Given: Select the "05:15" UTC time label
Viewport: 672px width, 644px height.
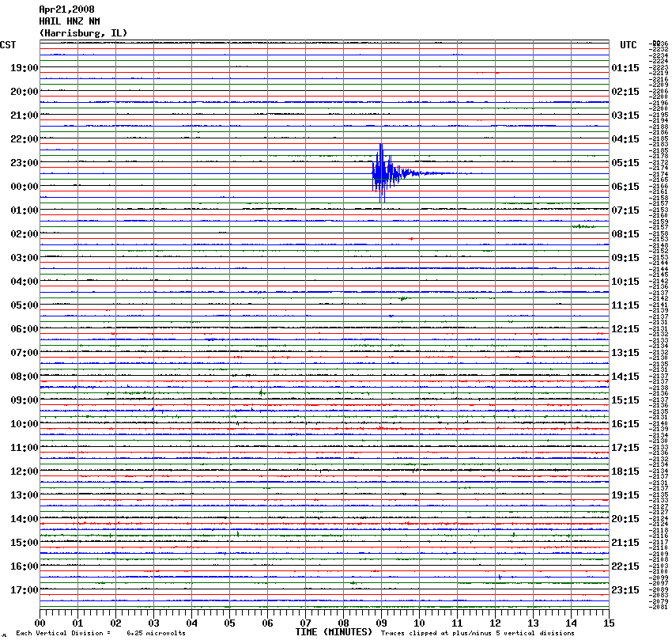Looking at the screenshot, I should (x=625, y=162).
